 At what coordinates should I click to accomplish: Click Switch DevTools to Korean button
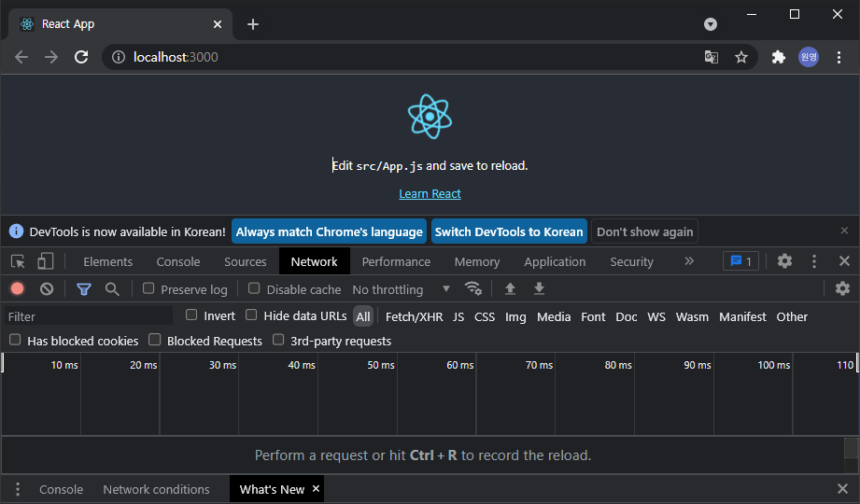(509, 231)
